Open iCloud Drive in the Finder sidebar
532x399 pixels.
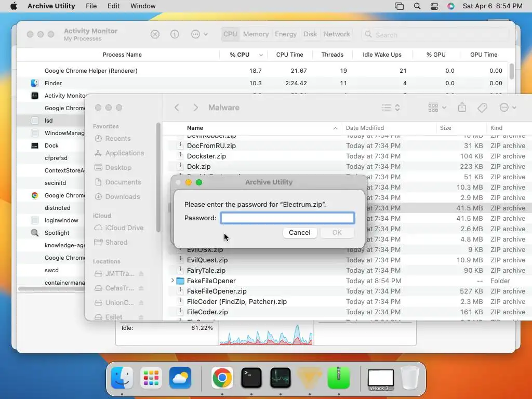[x=124, y=228]
